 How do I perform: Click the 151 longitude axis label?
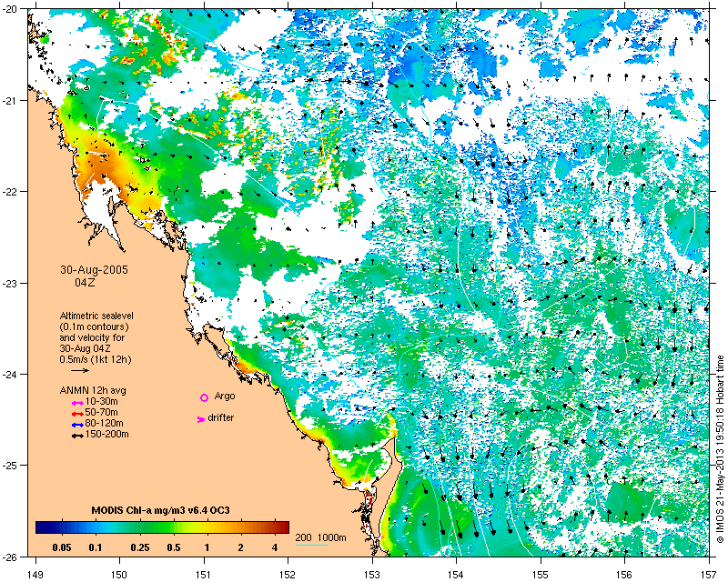click(x=204, y=575)
